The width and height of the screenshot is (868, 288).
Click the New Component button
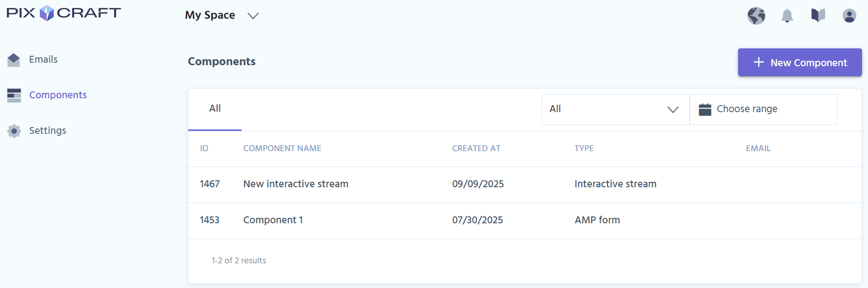[x=799, y=63]
